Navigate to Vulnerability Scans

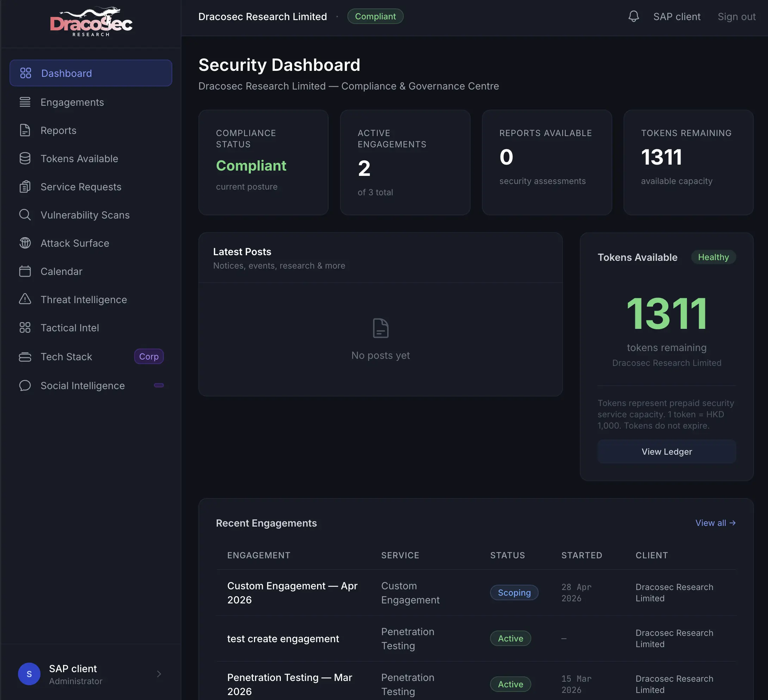tap(91, 215)
